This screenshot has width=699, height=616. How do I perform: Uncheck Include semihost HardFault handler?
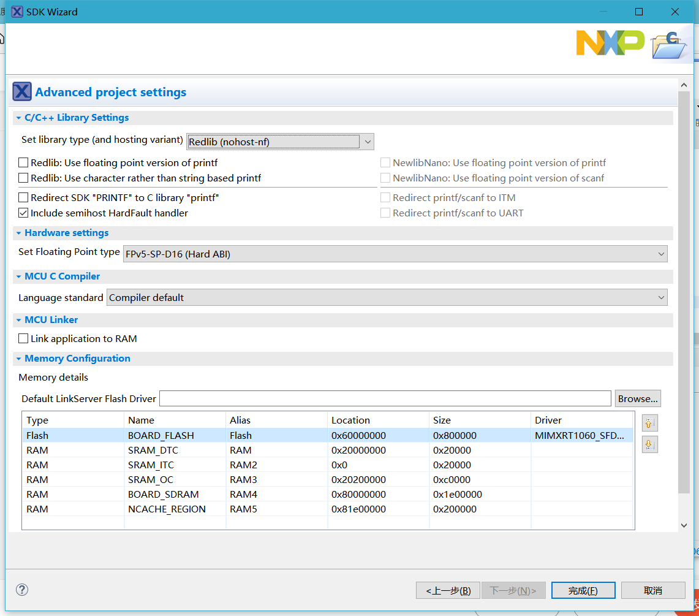pyautogui.click(x=23, y=213)
